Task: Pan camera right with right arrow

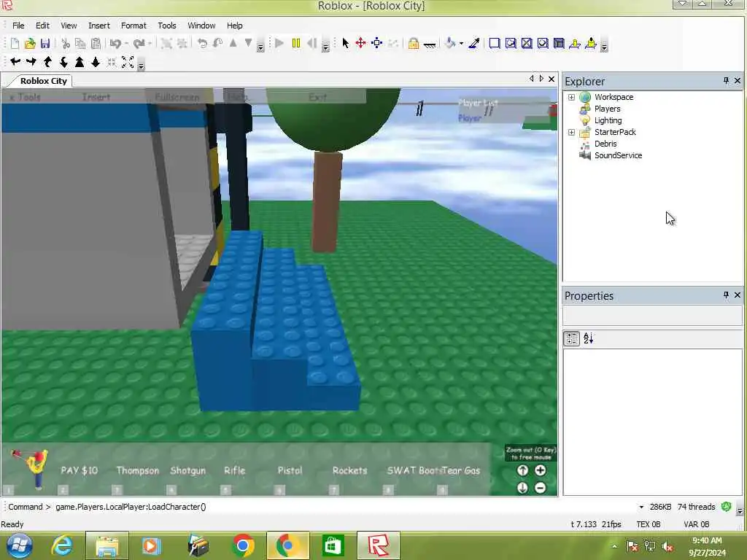Action: click(31, 61)
